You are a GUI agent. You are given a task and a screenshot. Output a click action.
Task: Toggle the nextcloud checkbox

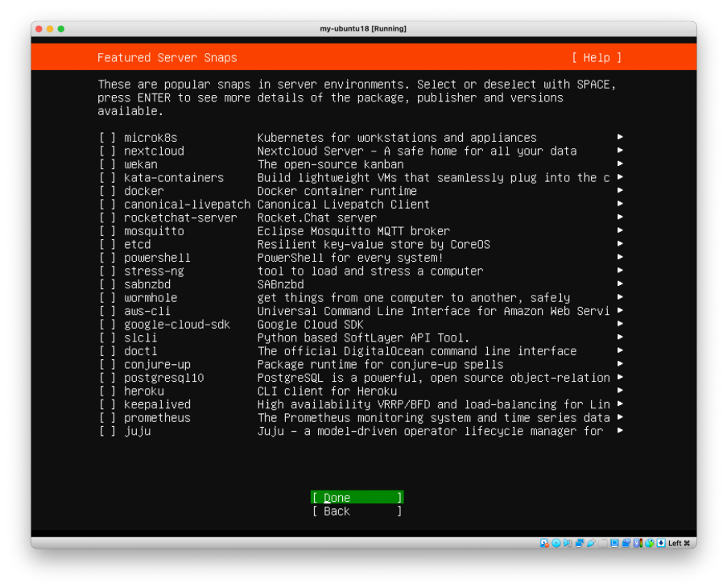click(x=108, y=151)
